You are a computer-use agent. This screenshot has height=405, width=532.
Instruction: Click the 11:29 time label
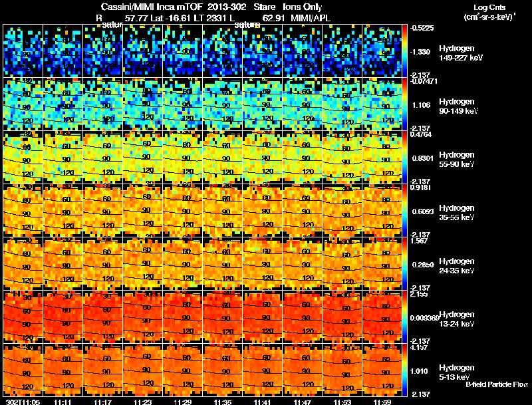coord(182,402)
